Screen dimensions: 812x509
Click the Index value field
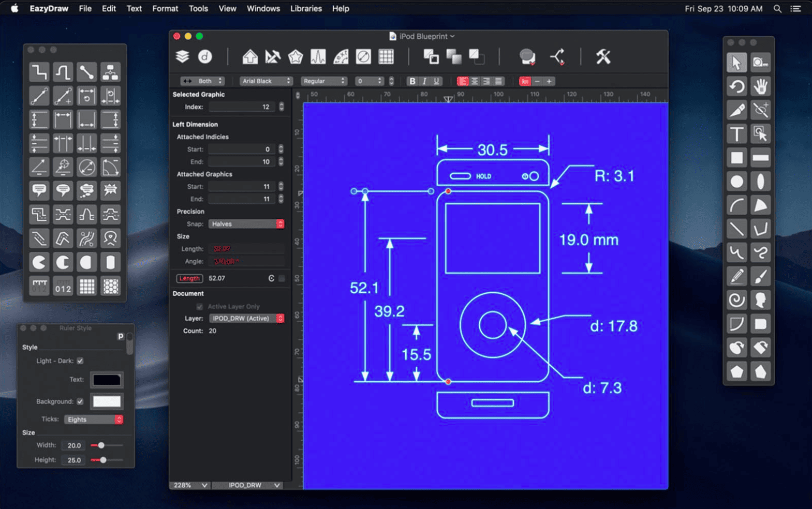[242, 107]
